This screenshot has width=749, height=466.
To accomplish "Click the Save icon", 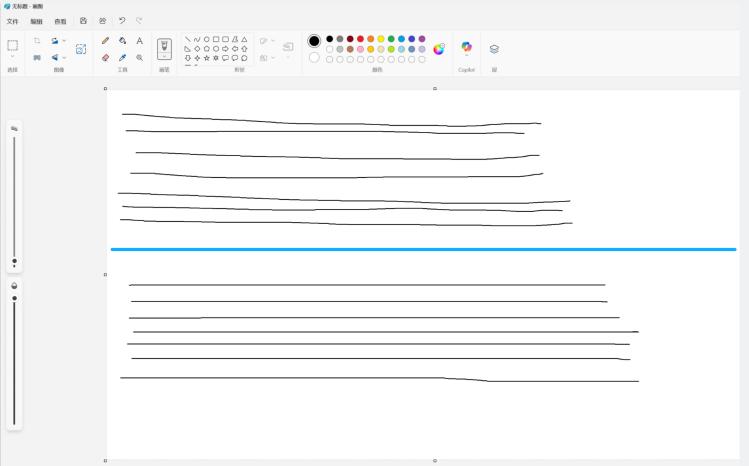I will (x=83, y=20).
